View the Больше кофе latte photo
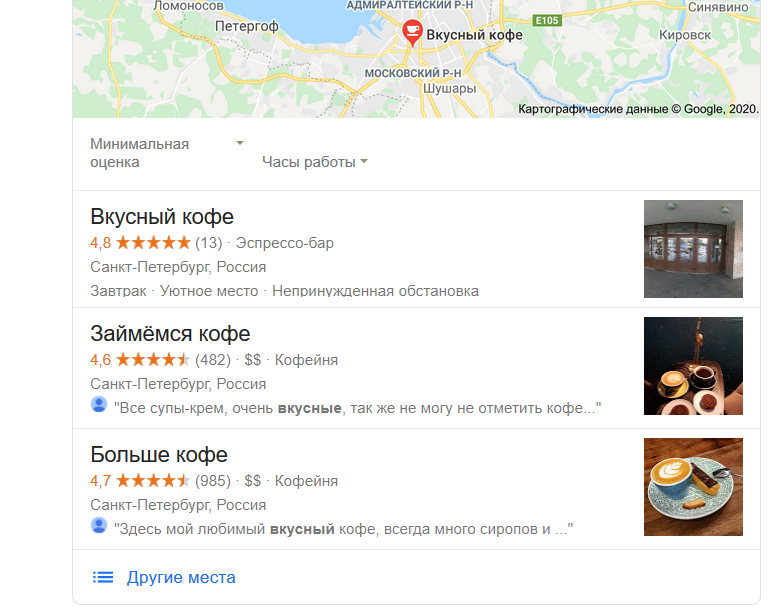The image size is (784, 609). click(x=693, y=487)
